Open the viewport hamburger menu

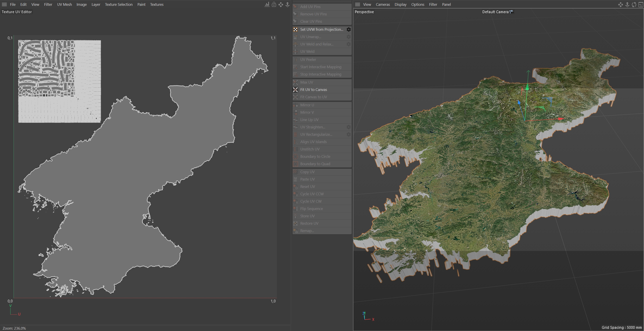[357, 4]
